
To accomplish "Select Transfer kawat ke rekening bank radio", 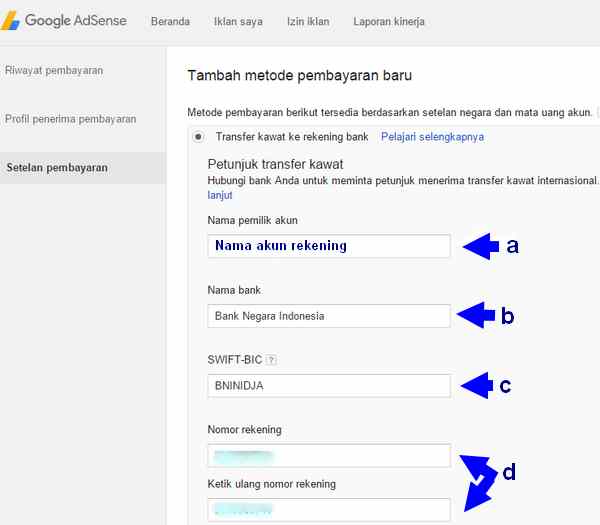I will pos(198,137).
